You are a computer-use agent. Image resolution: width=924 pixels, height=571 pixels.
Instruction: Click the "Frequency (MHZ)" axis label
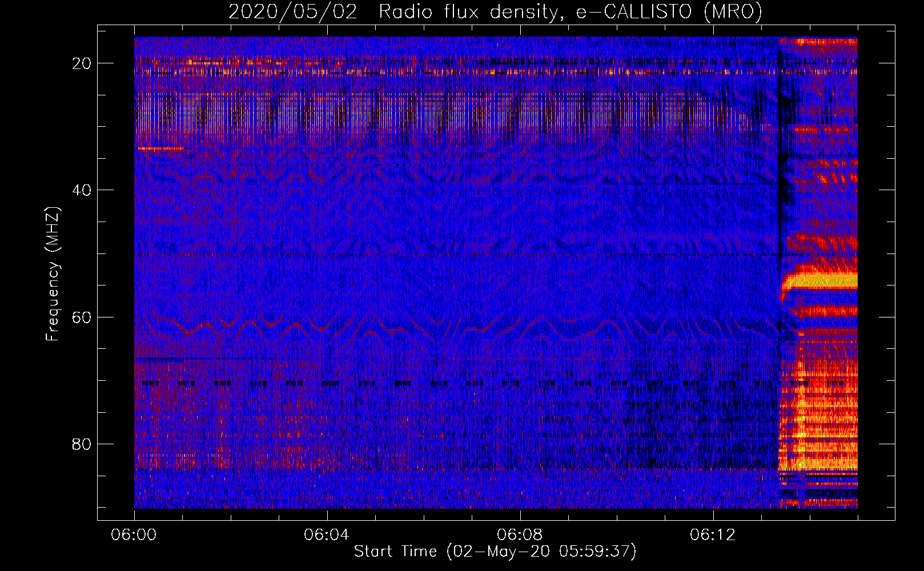coord(53,274)
